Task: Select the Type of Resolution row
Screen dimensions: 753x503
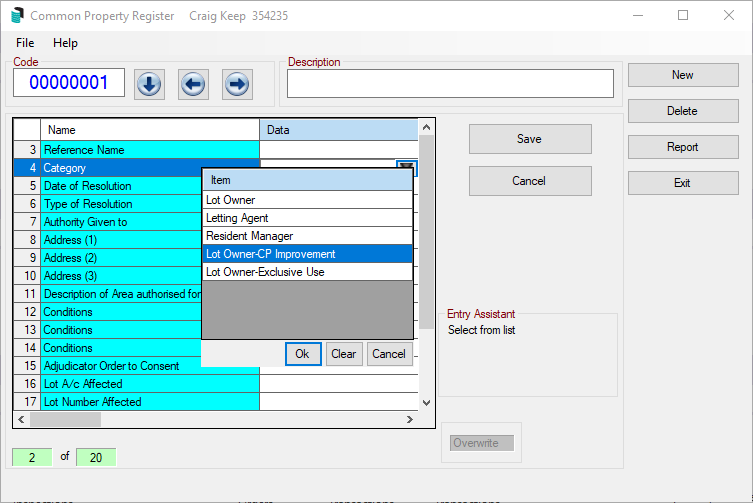Action: point(121,204)
